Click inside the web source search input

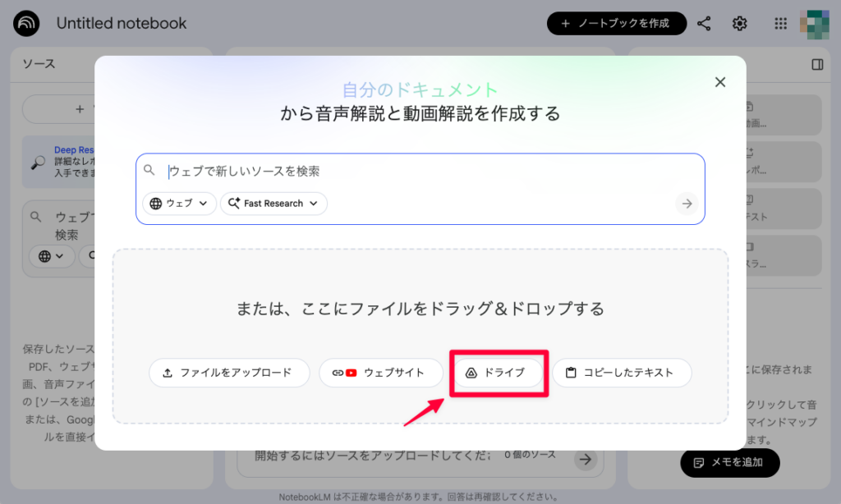[329, 170]
